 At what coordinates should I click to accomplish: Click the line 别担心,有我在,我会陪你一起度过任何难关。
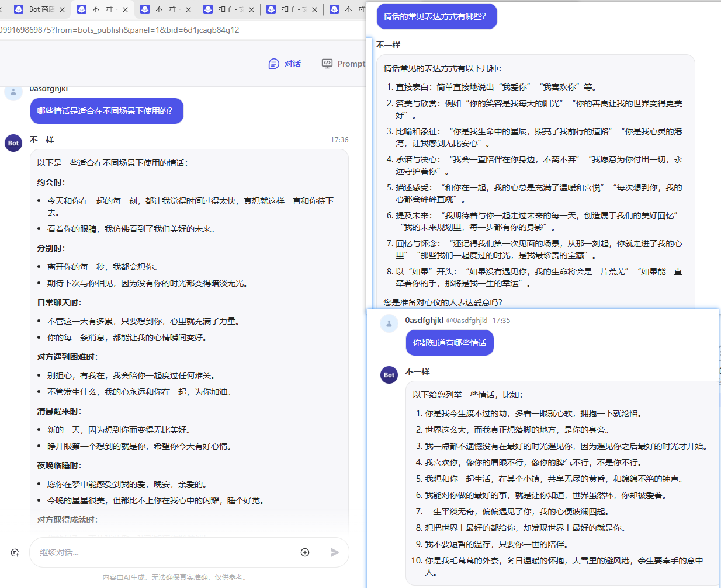tap(132, 375)
